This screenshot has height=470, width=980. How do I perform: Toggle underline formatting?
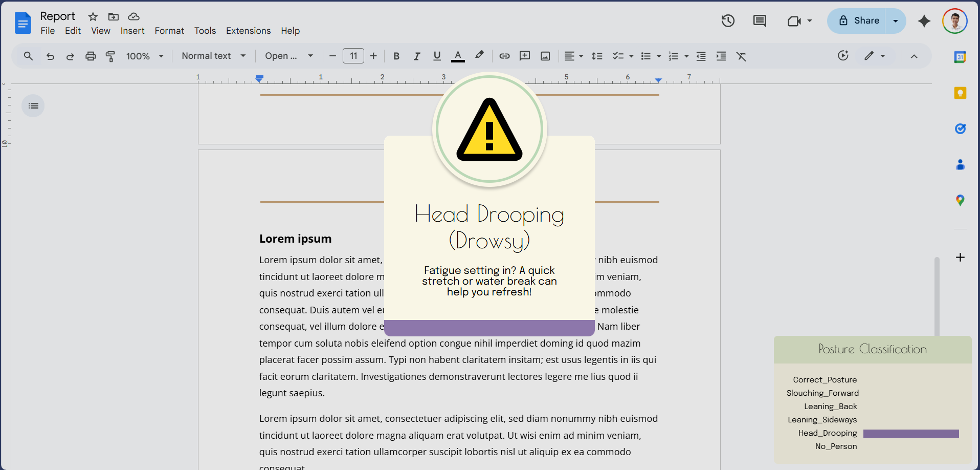437,56
